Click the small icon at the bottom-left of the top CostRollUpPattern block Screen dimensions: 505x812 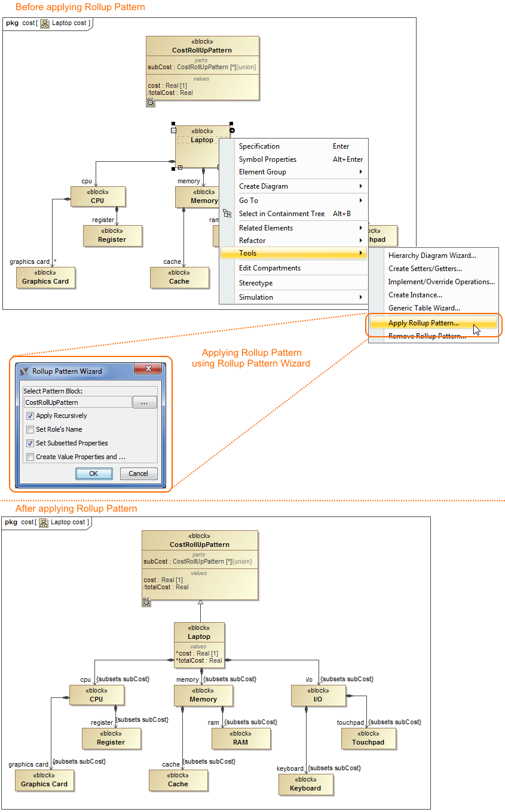pos(151,103)
